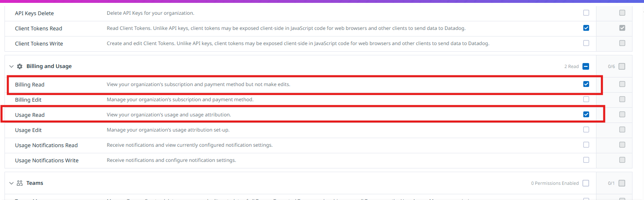Tick the rightmost checkbox for Usage Notifications Read

pos(622,145)
